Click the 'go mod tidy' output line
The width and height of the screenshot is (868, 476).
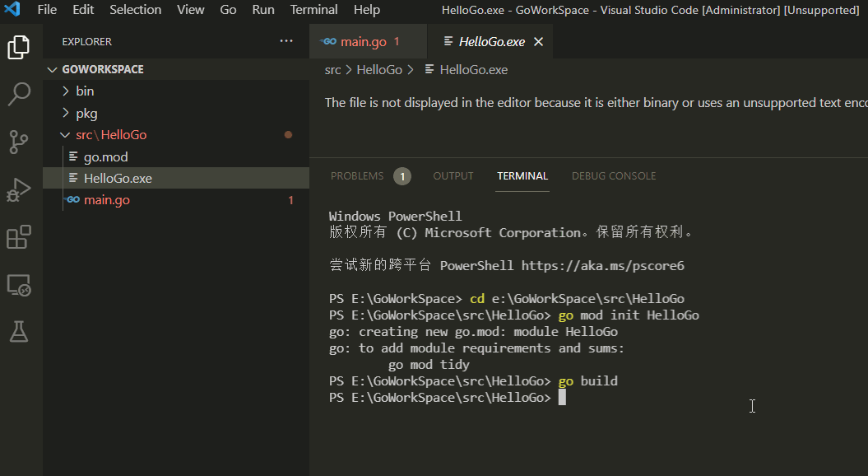tap(429, 365)
